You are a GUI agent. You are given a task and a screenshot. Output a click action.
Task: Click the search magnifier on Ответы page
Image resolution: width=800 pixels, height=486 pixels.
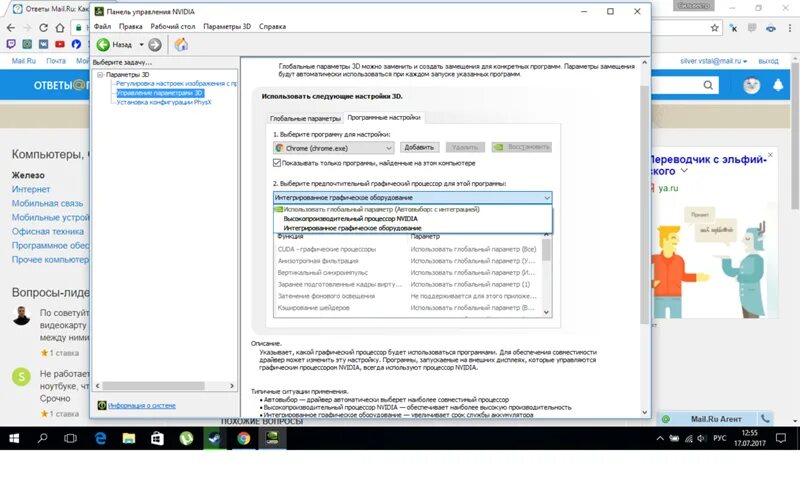tap(708, 85)
